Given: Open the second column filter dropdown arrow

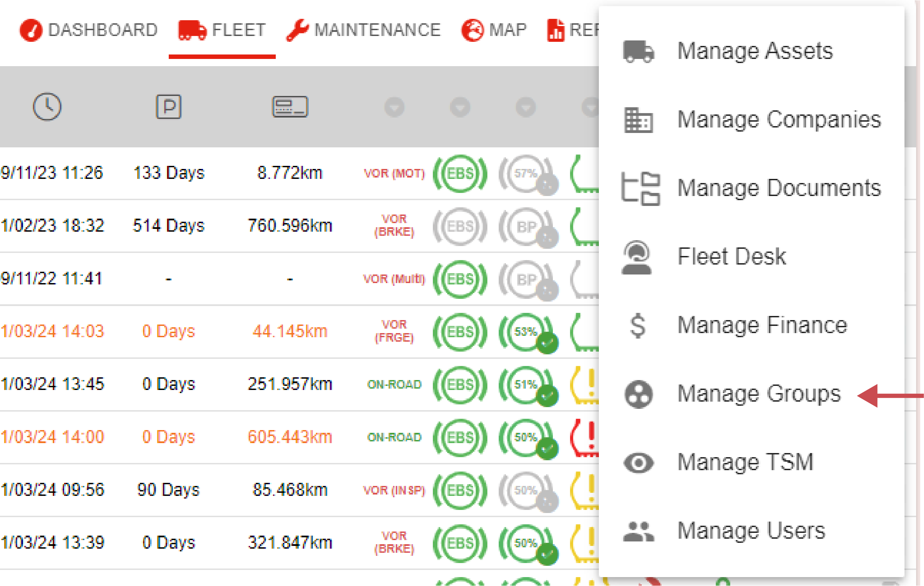Looking at the screenshot, I should [x=460, y=107].
